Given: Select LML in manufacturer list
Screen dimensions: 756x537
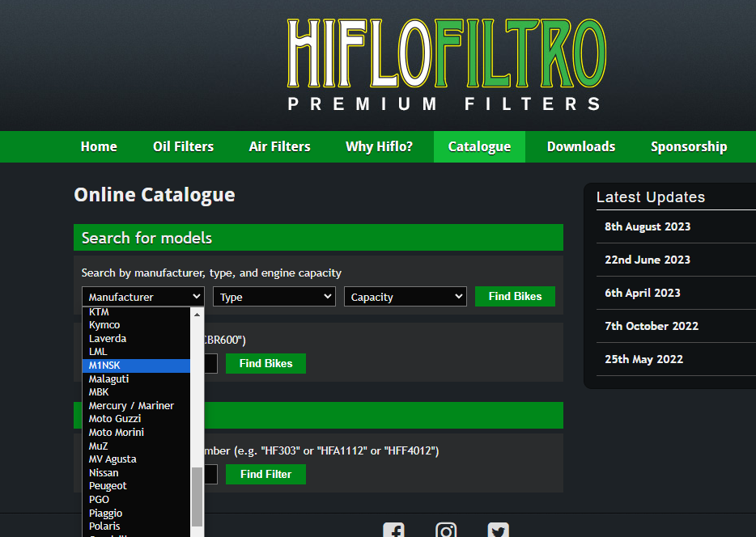Looking at the screenshot, I should (137, 352).
